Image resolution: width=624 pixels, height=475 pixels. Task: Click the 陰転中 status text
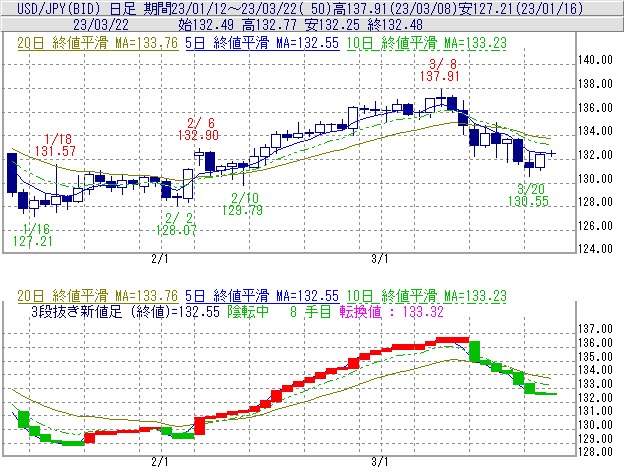tap(248, 312)
